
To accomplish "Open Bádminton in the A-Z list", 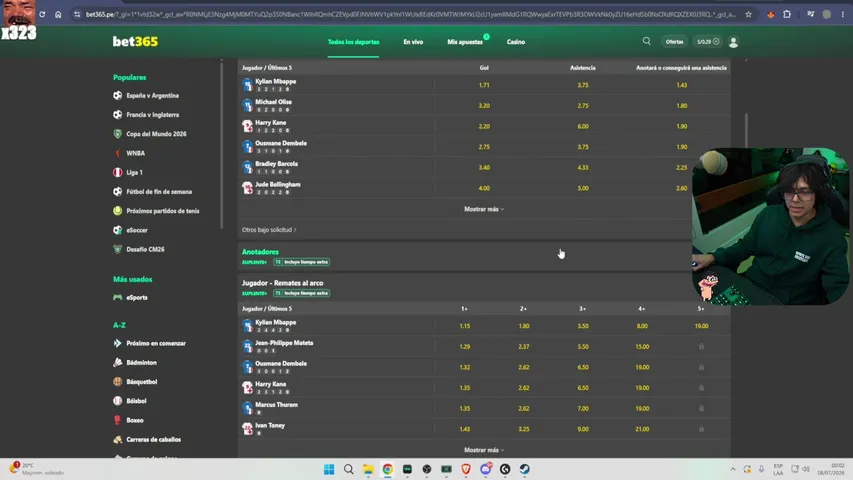I will point(141,362).
